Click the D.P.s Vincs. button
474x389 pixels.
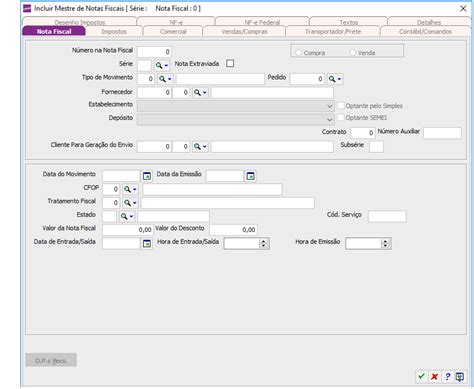tap(51, 360)
